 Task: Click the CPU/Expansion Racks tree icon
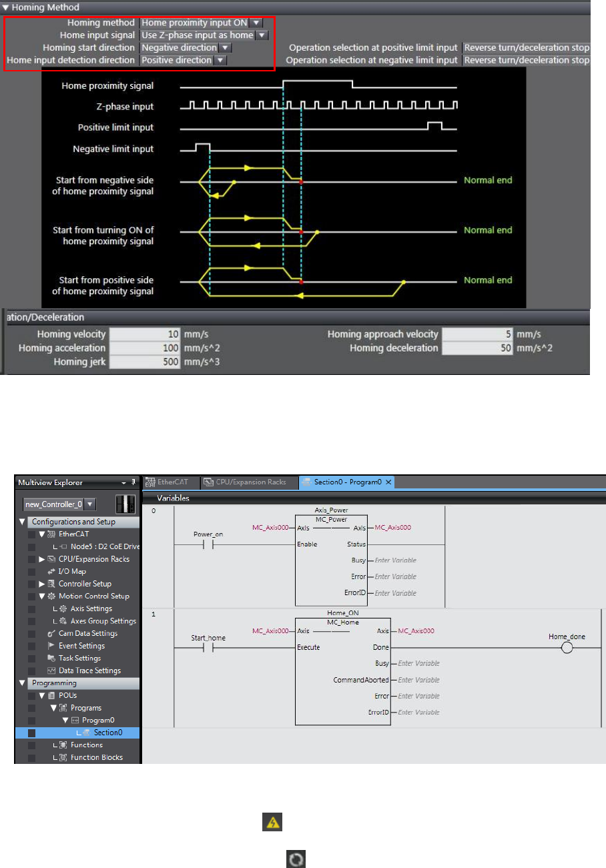pyautogui.click(x=53, y=559)
